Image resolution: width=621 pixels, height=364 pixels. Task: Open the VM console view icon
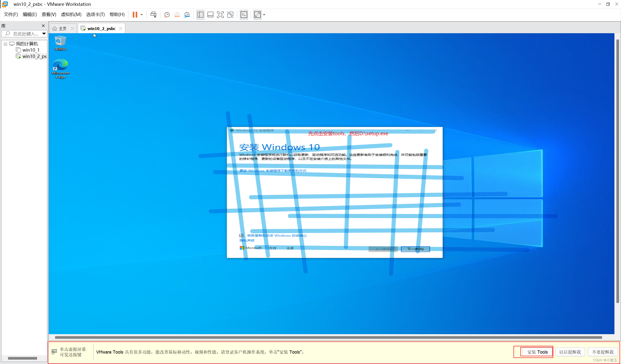(244, 15)
